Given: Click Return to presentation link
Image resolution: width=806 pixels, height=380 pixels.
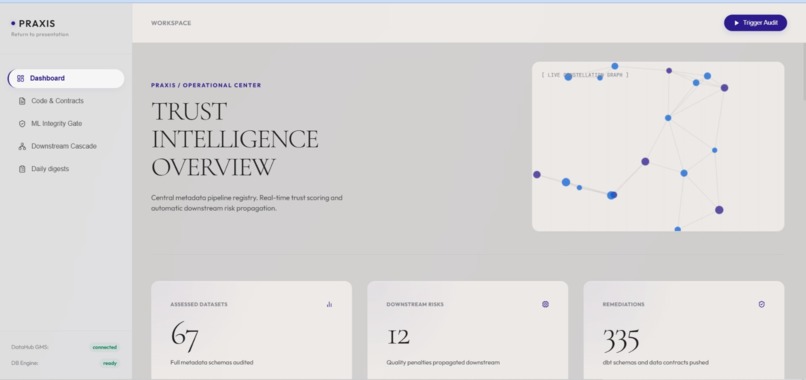Looking at the screenshot, I should tap(40, 34).
